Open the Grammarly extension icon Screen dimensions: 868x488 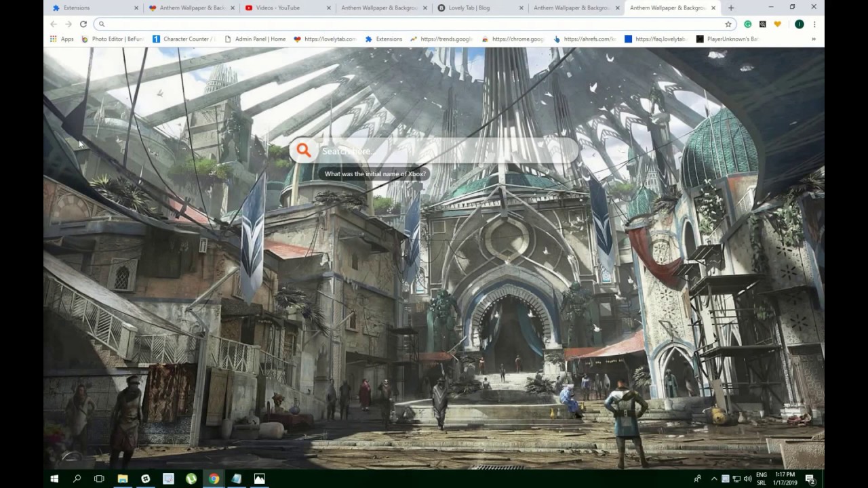tap(748, 24)
